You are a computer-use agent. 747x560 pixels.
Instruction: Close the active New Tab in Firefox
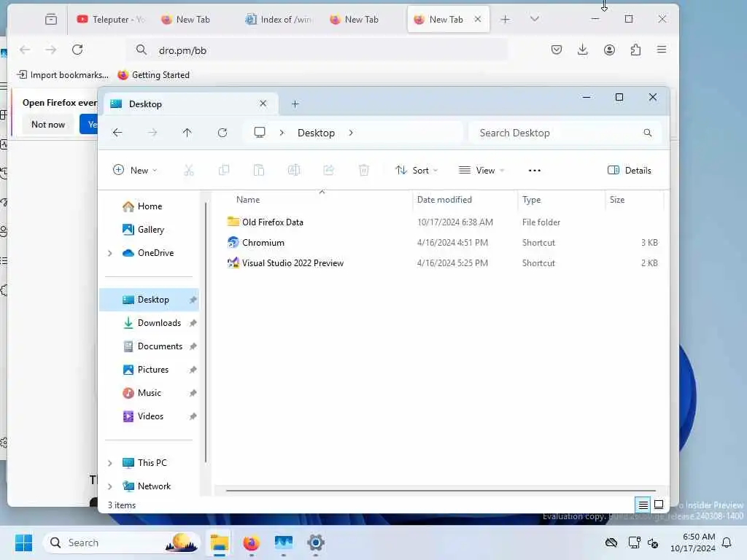tap(478, 19)
